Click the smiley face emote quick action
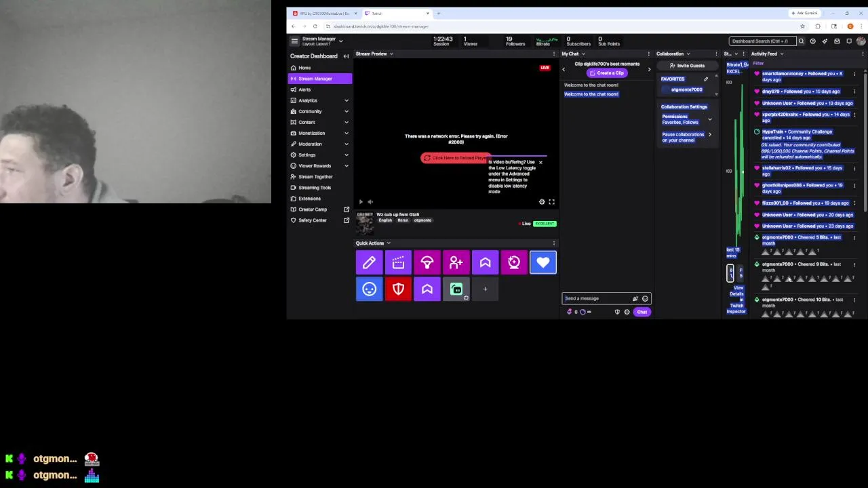Image resolution: width=868 pixels, height=488 pixels. tap(369, 289)
